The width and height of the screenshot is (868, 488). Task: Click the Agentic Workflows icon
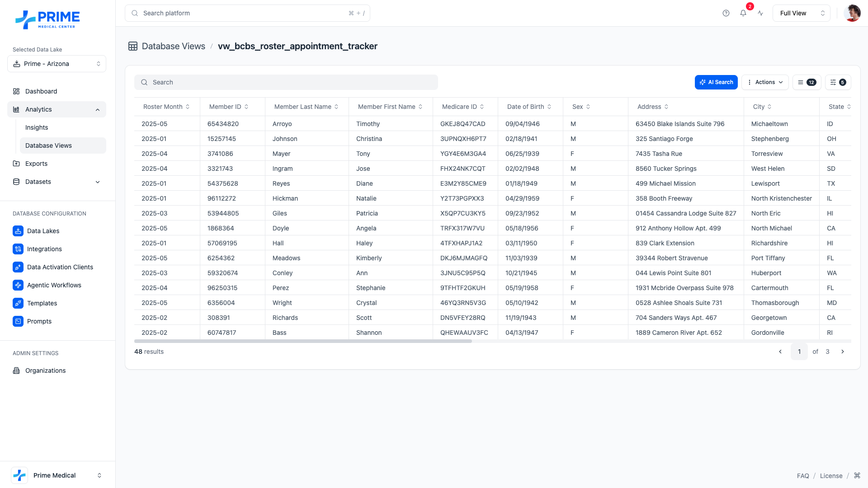[18, 285]
